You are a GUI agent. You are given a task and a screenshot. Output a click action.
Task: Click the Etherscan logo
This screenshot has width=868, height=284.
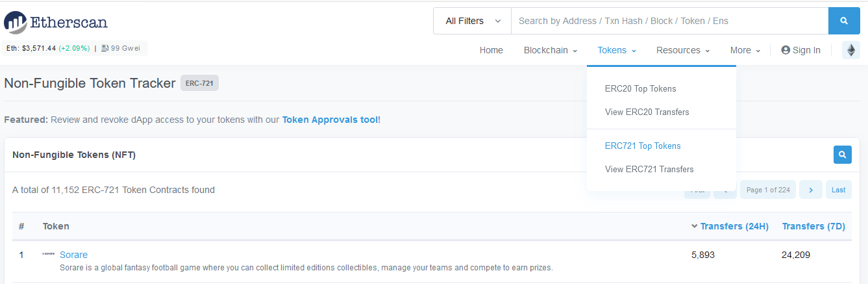tap(56, 22)
